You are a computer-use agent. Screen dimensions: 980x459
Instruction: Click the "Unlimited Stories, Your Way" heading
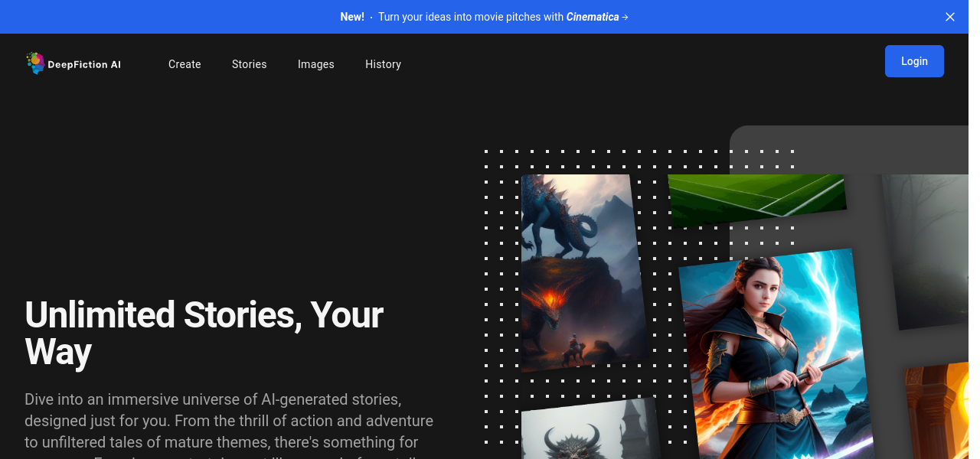click(204, 334)
